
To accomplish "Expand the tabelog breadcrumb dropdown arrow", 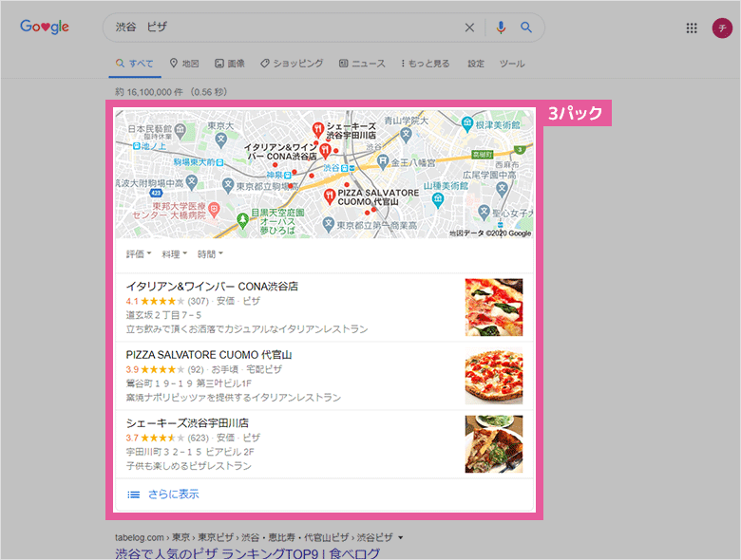I will point(401,537).
